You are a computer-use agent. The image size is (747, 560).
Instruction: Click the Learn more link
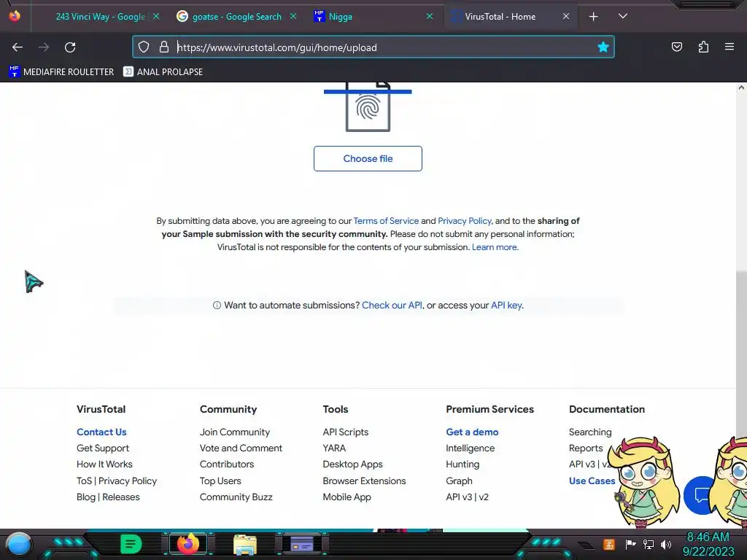[x=495, y=247]
